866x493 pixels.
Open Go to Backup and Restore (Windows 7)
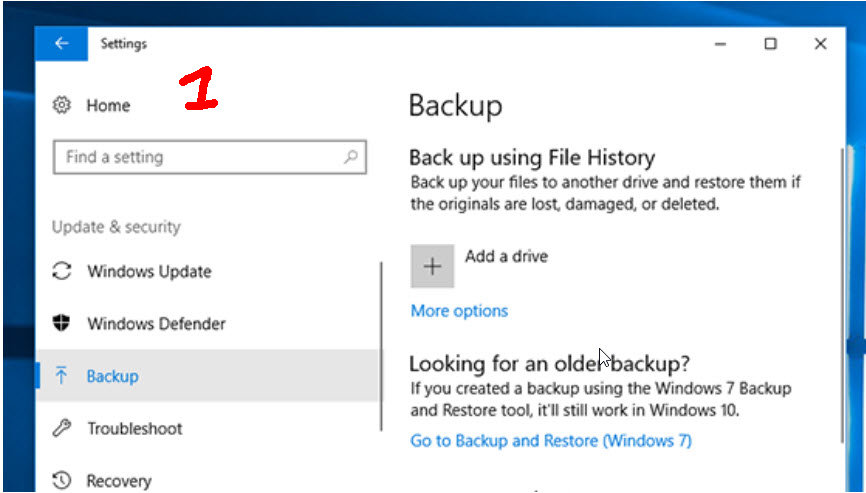(x=551, y=441)
